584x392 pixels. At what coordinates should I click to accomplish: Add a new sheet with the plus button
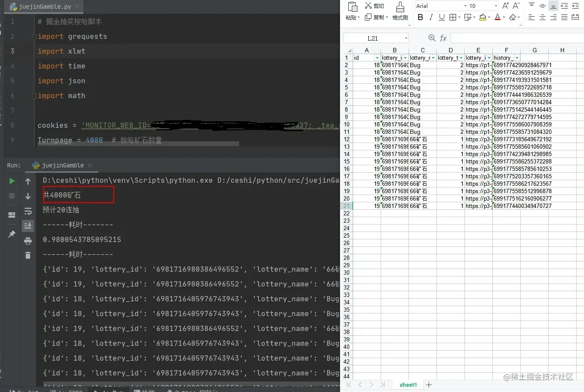pyautogui.click(x=429, y=385)
